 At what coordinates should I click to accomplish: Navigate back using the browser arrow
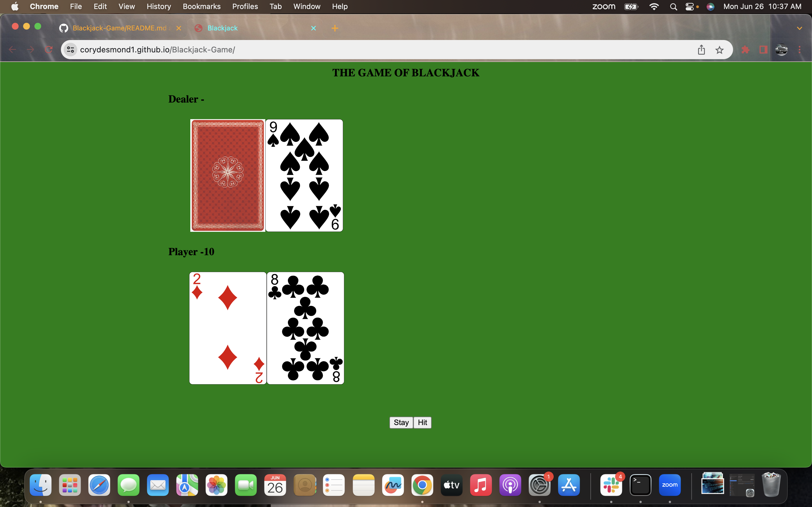click(12, 49)
